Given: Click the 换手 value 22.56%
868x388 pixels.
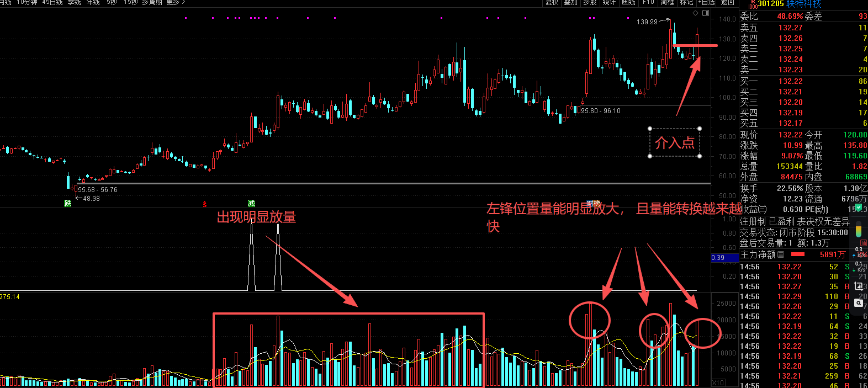Looking at the screenshot, I should pyautogui.click(x=790, y=188).
